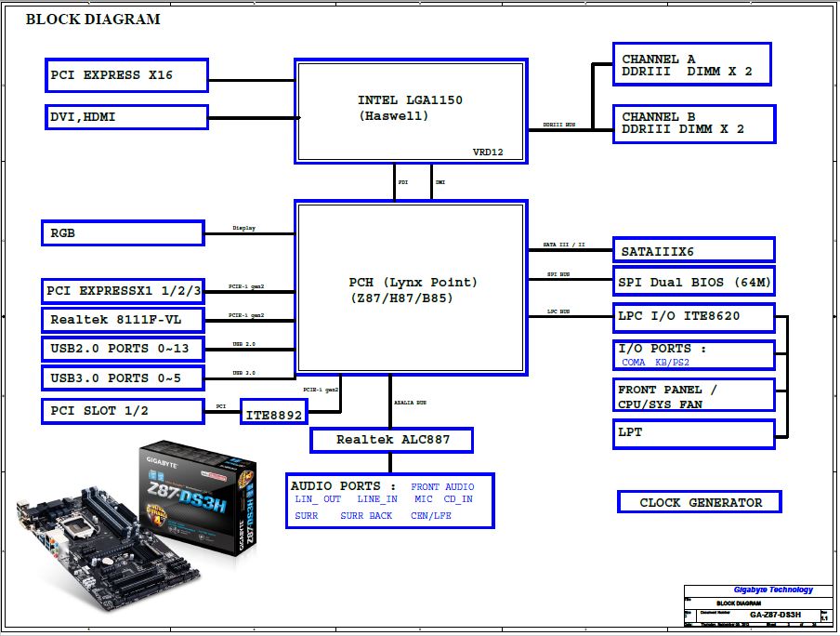
Task: Select the Realtek 8111F-VL block
Action: 123,321
